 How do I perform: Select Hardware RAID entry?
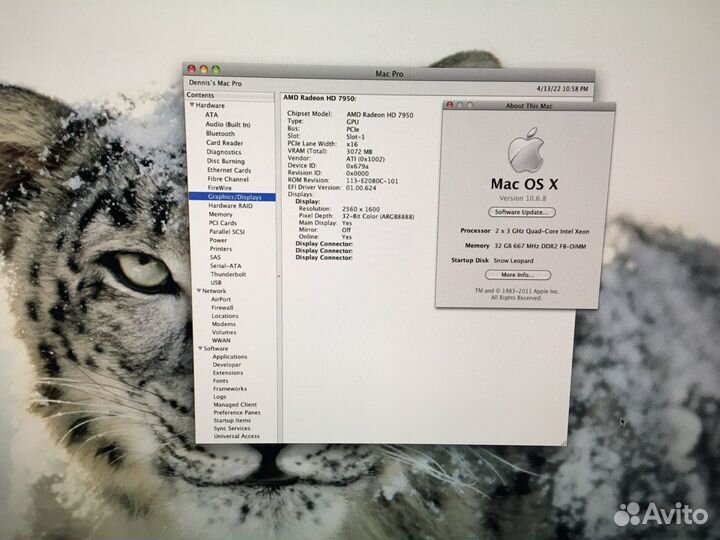tap(231, 206)
